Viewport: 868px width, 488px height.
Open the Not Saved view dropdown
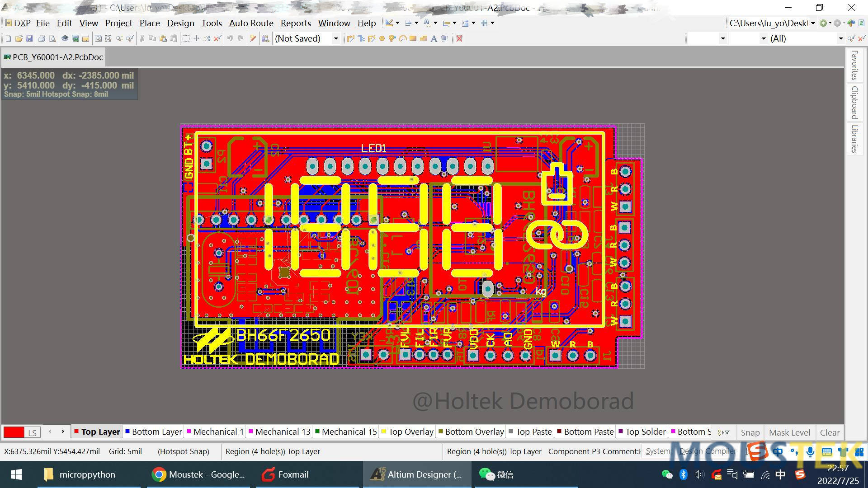(x=336, y=38)
